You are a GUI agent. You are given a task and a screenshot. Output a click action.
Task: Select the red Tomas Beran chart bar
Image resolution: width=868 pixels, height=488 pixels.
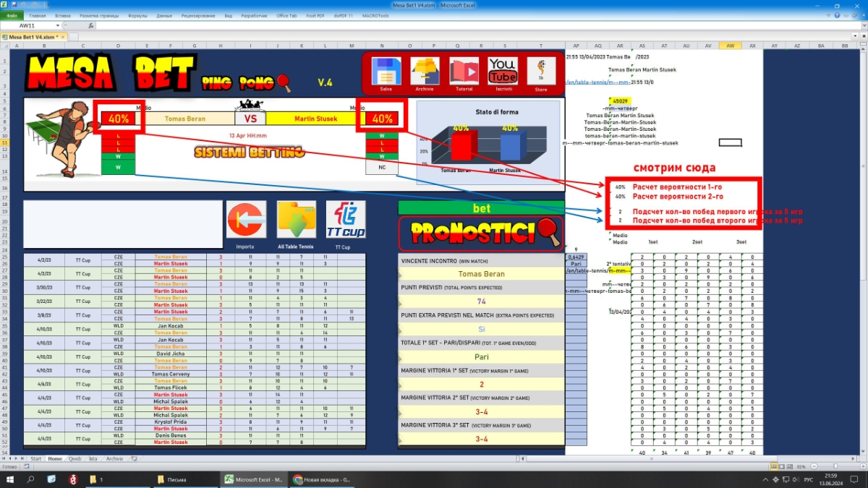click(461, 148)
